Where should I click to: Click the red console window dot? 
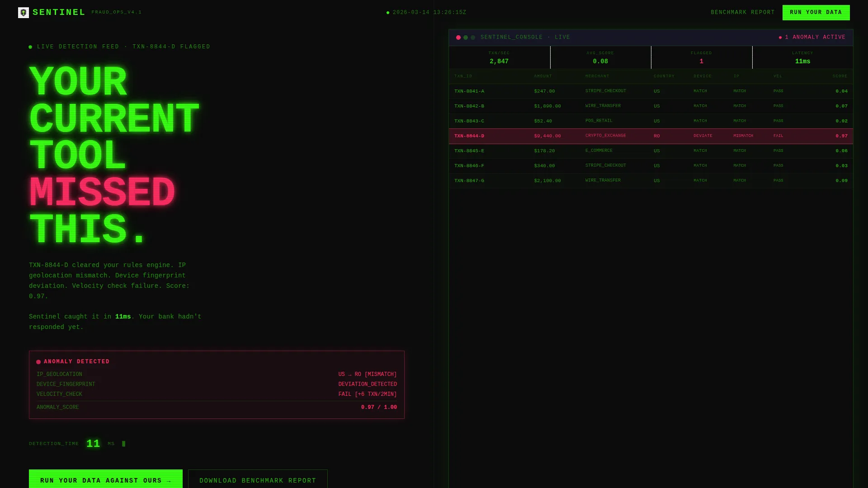coord(458,38)
